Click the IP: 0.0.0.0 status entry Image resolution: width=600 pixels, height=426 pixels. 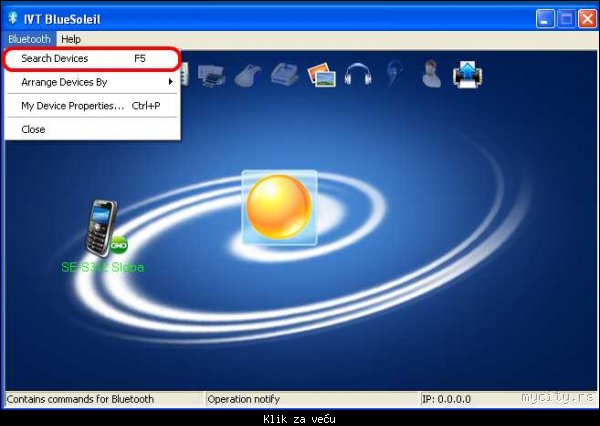(446, 399)
